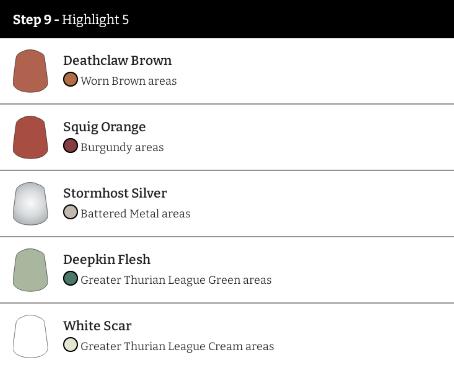Select the Burgundy areas label
The height and width of the screenshot is (365, 454).
click(122, 147)
